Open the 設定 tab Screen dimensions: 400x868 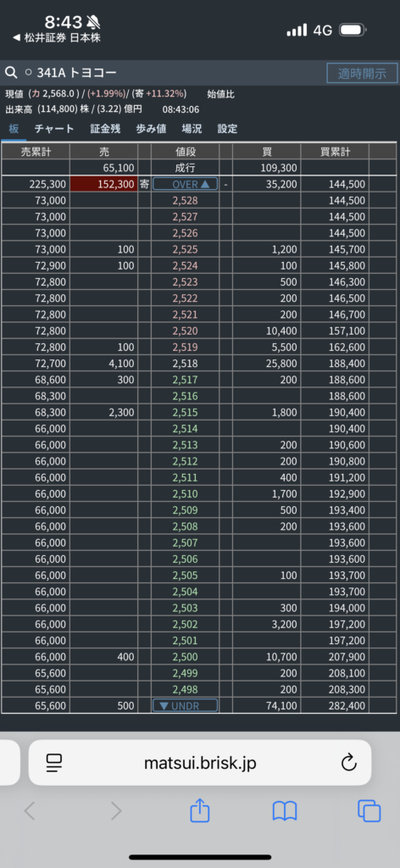[227, 129]
